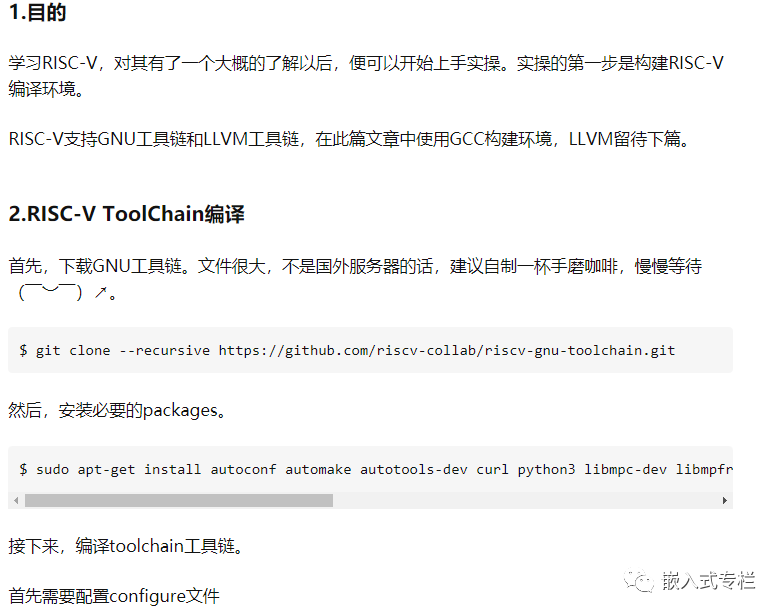Click the paragraph starting with 首先，下载GNU工具链
The width and height of the screenshot is (781, 615).
(355, 279)
